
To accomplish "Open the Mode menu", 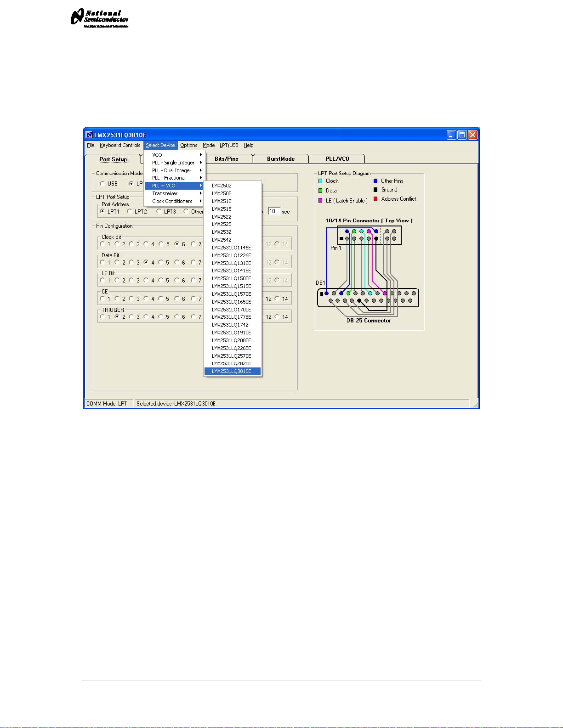I will [209, 145].
